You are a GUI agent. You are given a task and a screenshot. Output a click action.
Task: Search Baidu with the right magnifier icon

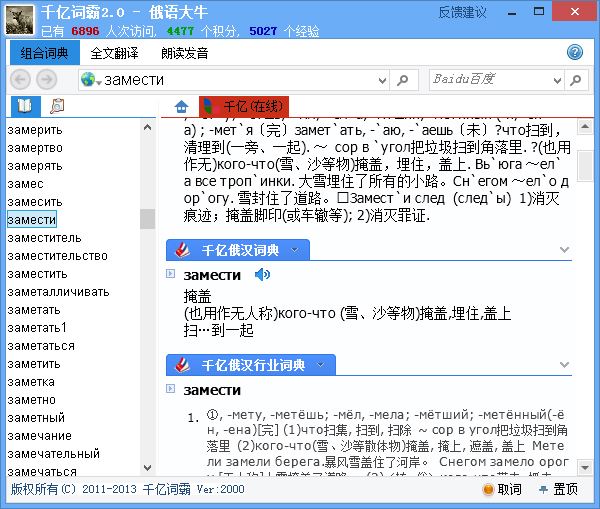click(x=576, y=80)
